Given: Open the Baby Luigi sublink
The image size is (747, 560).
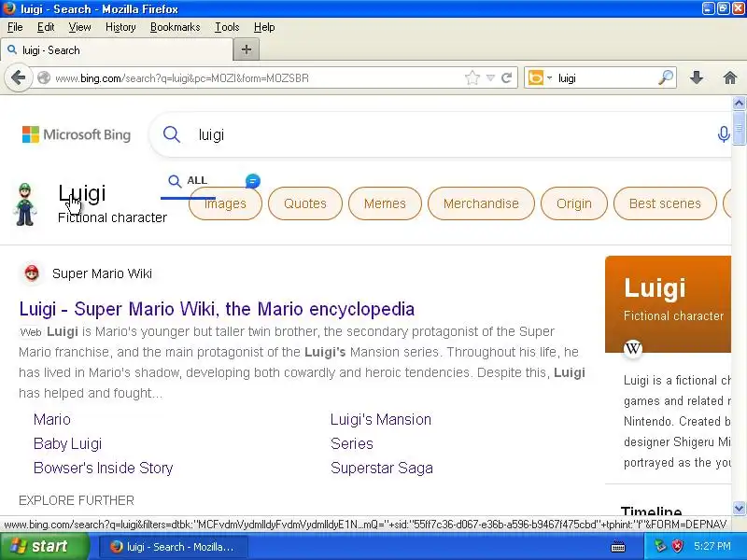Looking at the screenshot, I should point(67,444).
